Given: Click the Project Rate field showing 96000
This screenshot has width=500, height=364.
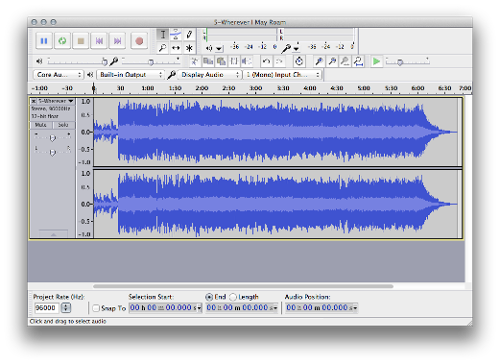Looking at the screenshot, I should click(x=46, y=308).
